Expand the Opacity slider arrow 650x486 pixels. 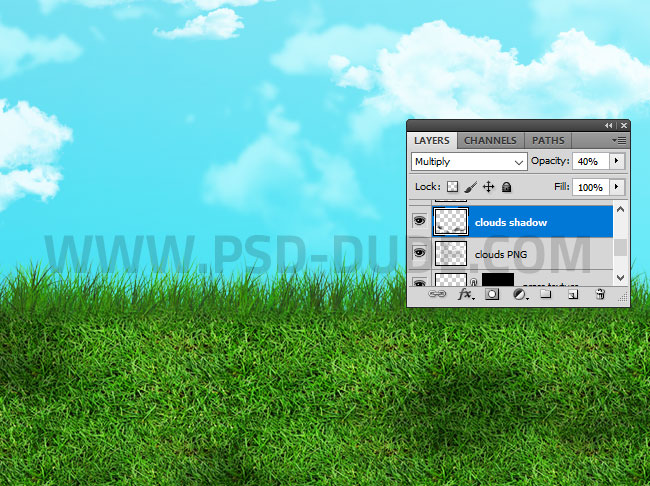pyautogui.click(x=616, y=161)
